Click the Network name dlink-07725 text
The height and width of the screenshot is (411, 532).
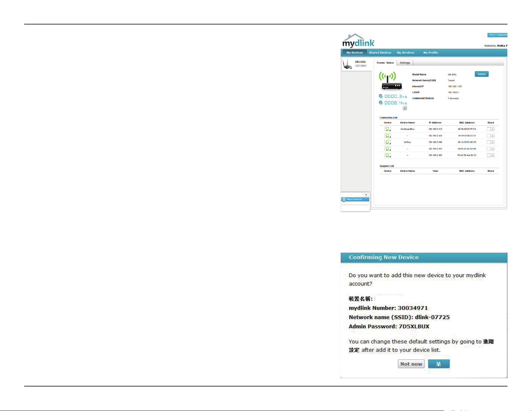(399, 317)
